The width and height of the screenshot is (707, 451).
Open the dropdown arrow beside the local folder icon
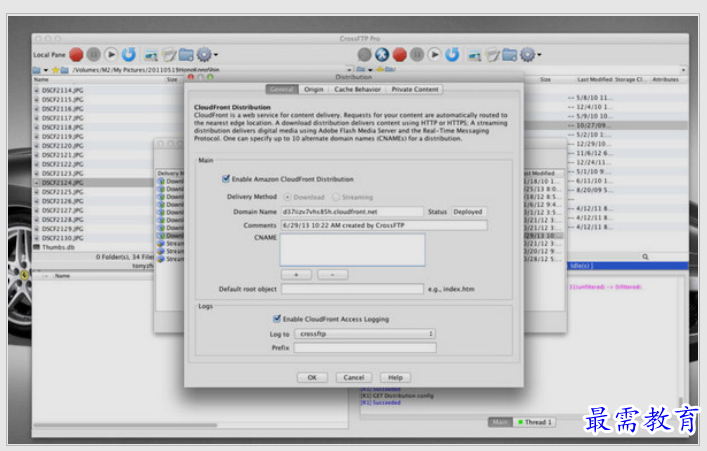coord(46,70)
